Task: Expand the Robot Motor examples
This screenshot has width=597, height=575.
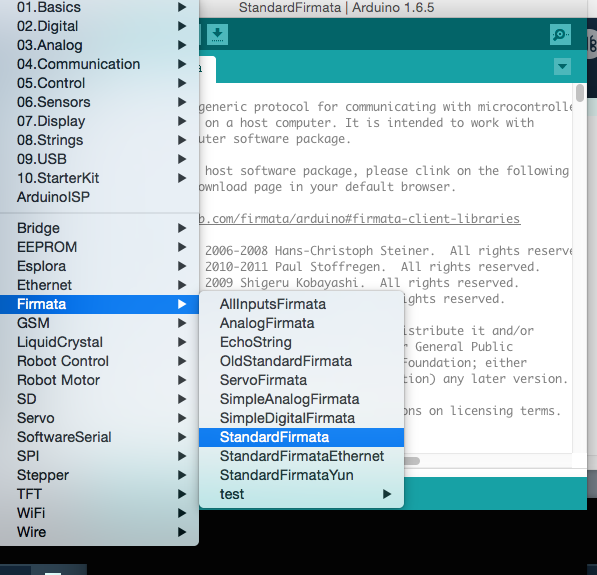Action: pyautogui.click(x=99, y=380)
